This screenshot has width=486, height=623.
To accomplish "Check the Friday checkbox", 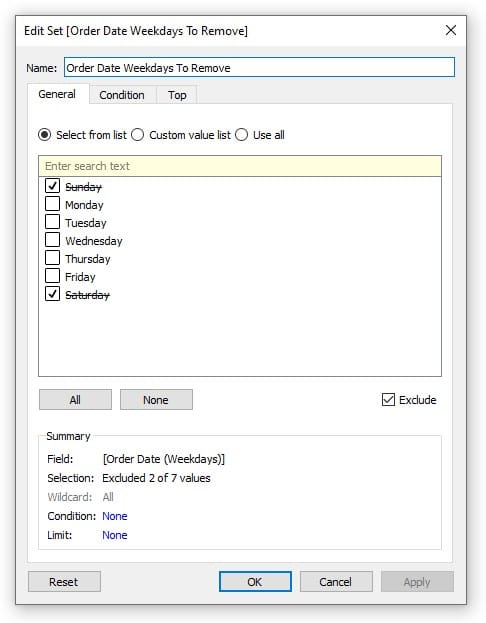I will [52, 276].
